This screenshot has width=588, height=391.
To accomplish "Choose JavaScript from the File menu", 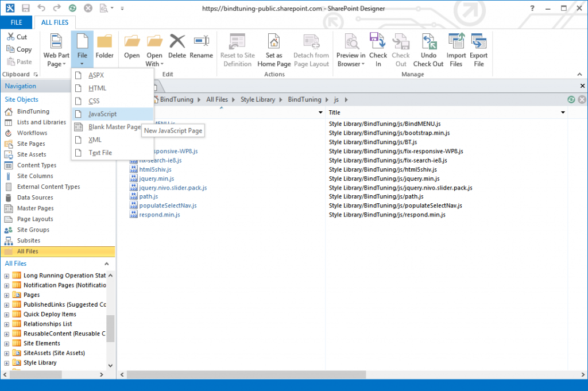I will click(x=103, y=114).
